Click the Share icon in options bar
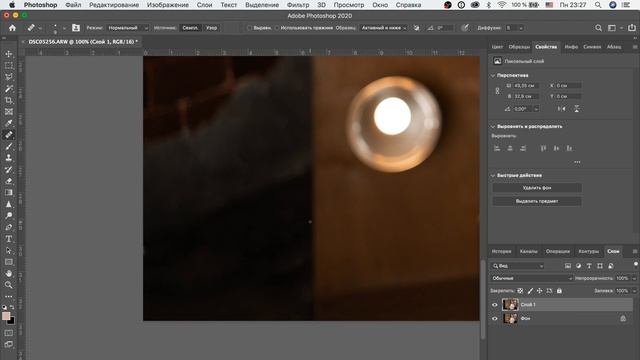Screen dimensions: 640x360 click(x=632, y=28)
